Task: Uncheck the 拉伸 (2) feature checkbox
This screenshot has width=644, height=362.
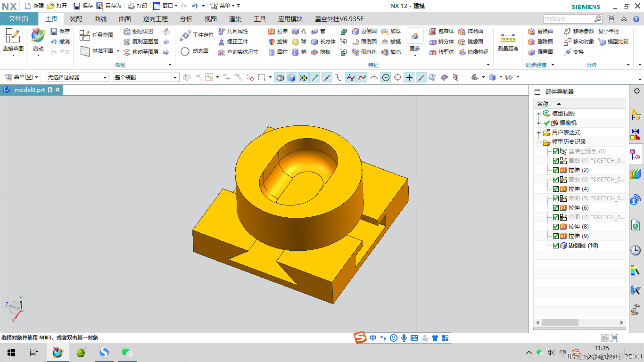Action: tap(556, 170)
